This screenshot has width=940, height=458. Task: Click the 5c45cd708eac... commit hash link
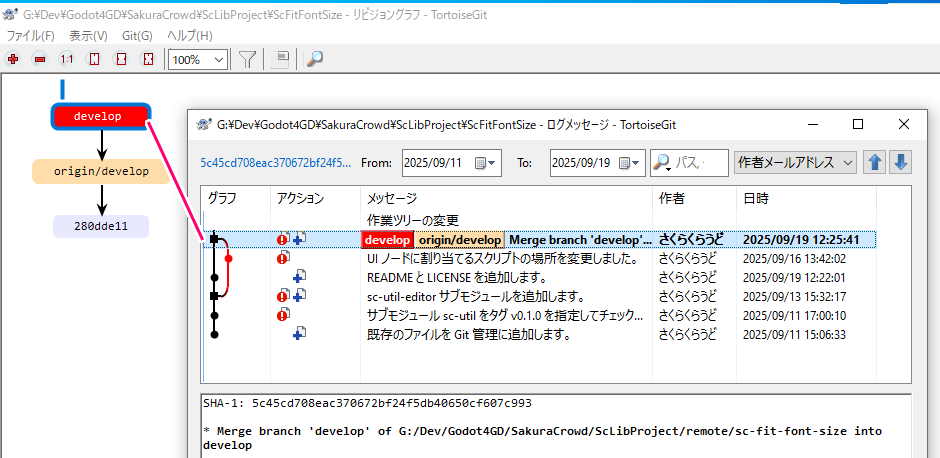pyautogui.click(x=276, y=162)
